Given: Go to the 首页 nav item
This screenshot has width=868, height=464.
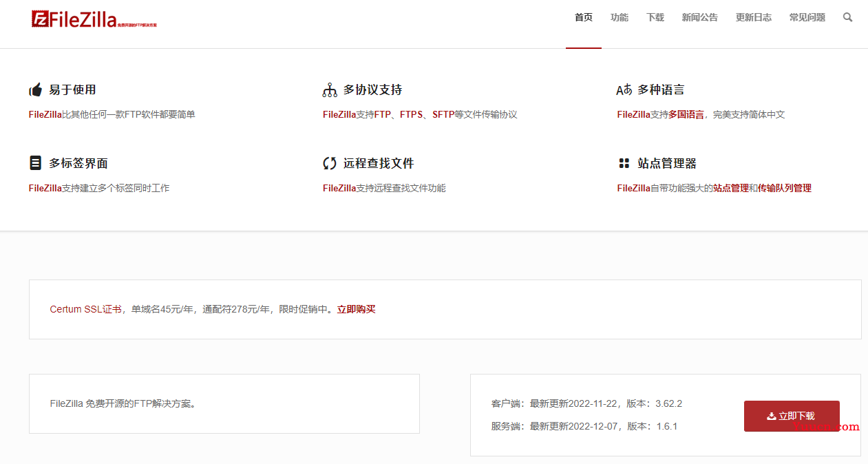Looking at the screenshot, I should click(584, 17).
